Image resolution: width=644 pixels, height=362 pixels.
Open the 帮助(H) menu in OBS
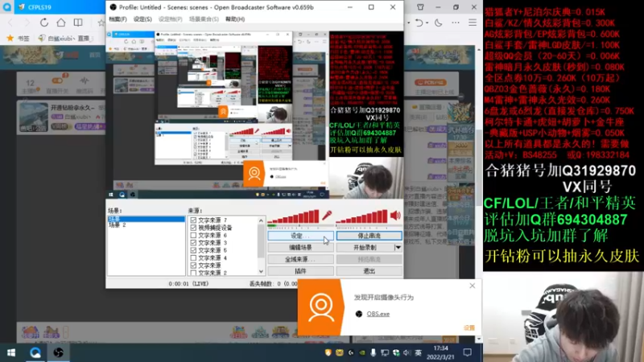235,19
